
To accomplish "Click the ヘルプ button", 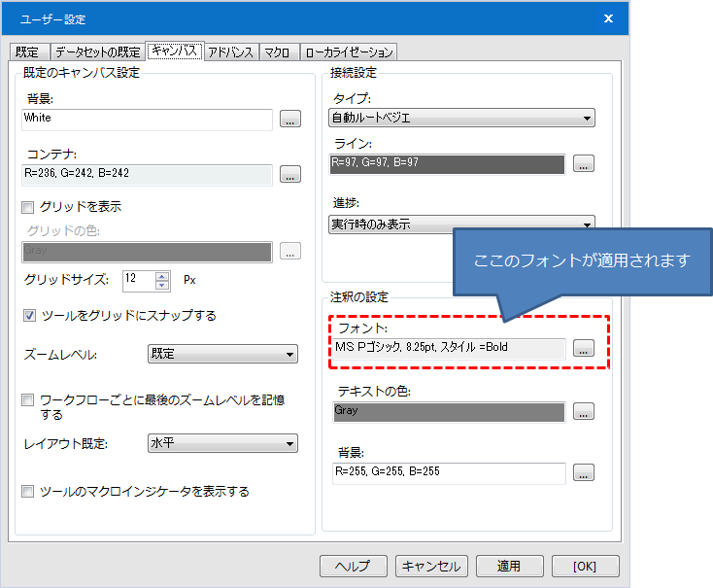I will pyautogui.click(x=354, y=566).
